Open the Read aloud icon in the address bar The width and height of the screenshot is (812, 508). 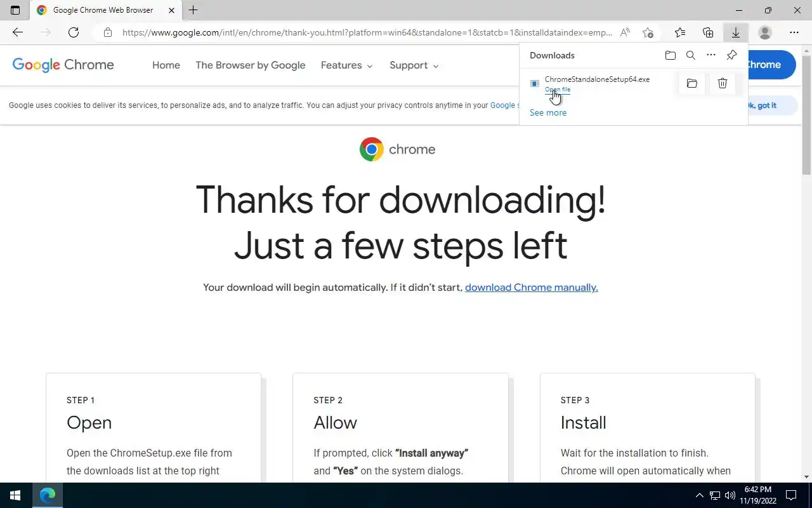point(625,32)
